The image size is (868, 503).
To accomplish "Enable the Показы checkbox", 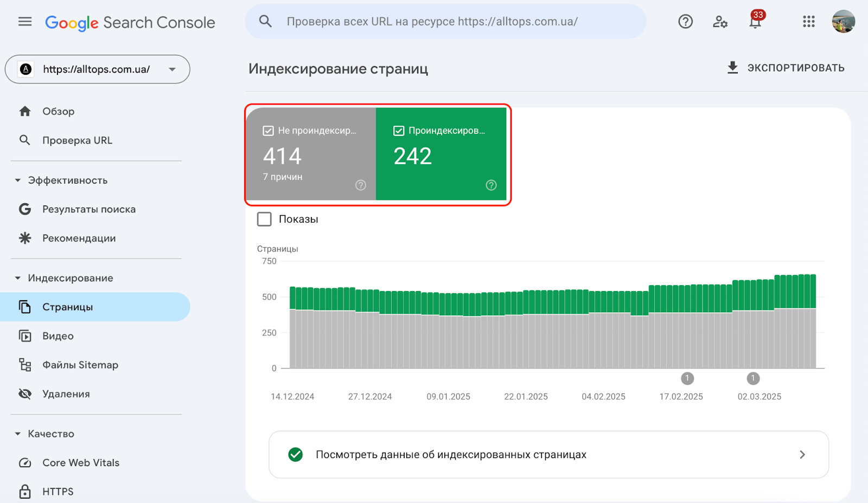I will pos(264,219).
